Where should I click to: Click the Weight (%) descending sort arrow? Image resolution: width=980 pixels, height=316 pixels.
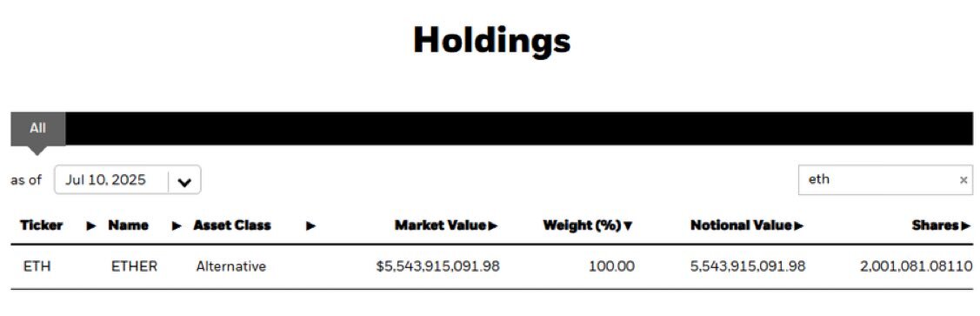coord(628,225)
